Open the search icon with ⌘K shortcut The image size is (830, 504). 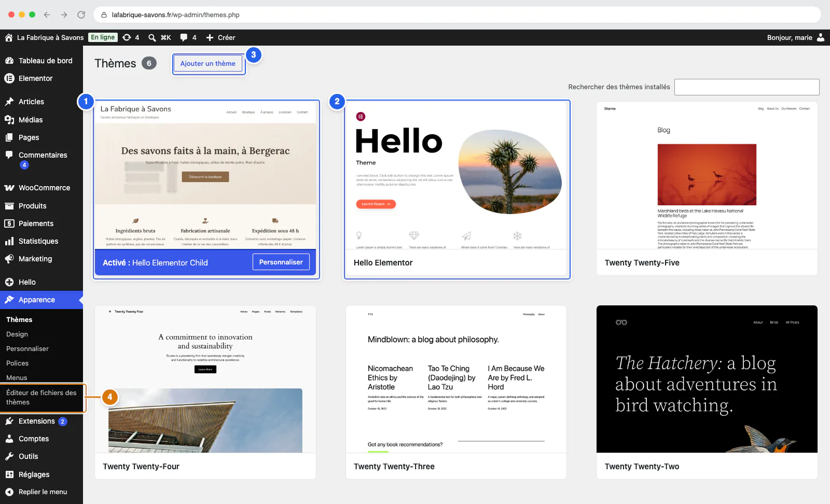[x=152, y=37]
